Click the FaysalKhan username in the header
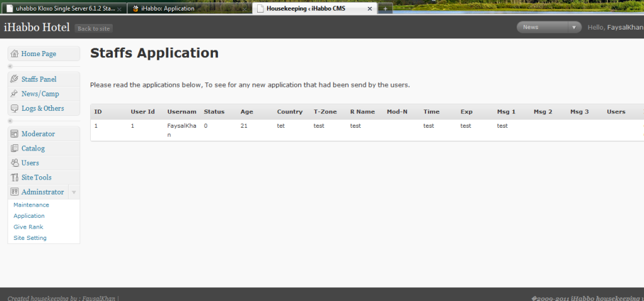The height and width of the screenshot is (301, 644). click(x=624, y=28)
